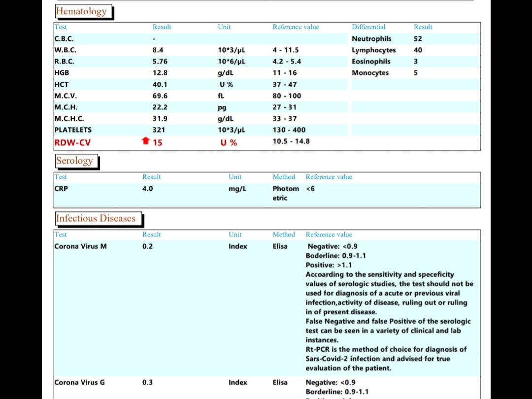Click the HGB result value 12.8
This screenshot has height=399, width=532.
coord(160,72)
